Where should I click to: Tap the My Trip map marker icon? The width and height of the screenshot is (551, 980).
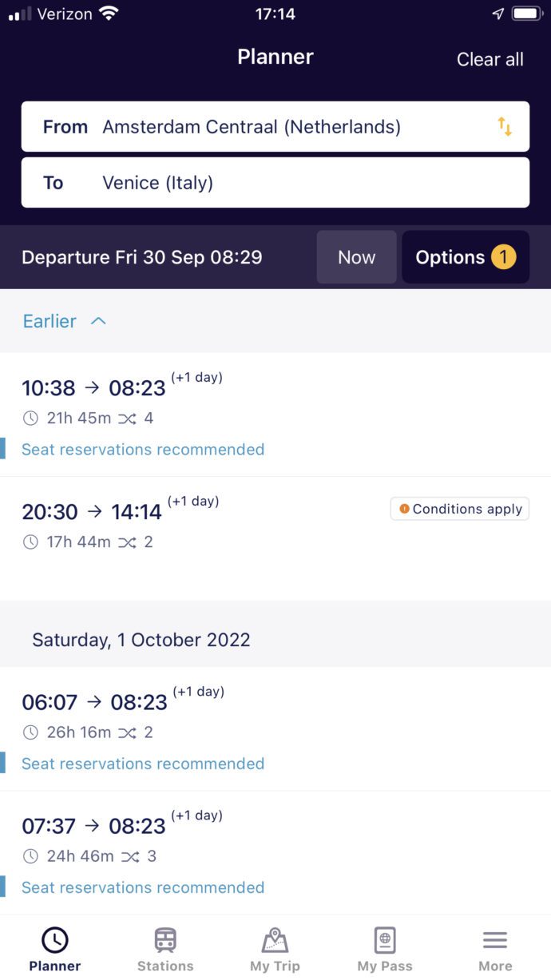[275, 939]
